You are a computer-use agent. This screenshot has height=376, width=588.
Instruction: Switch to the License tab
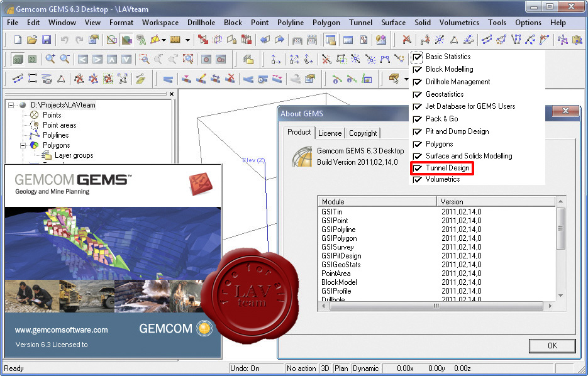[x=330, y=133]
